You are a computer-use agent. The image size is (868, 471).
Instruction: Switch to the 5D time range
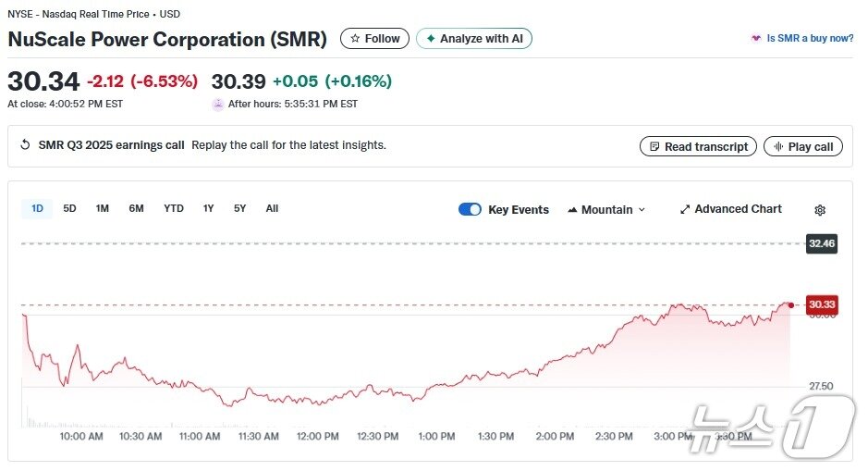click(x=69, y=209)
